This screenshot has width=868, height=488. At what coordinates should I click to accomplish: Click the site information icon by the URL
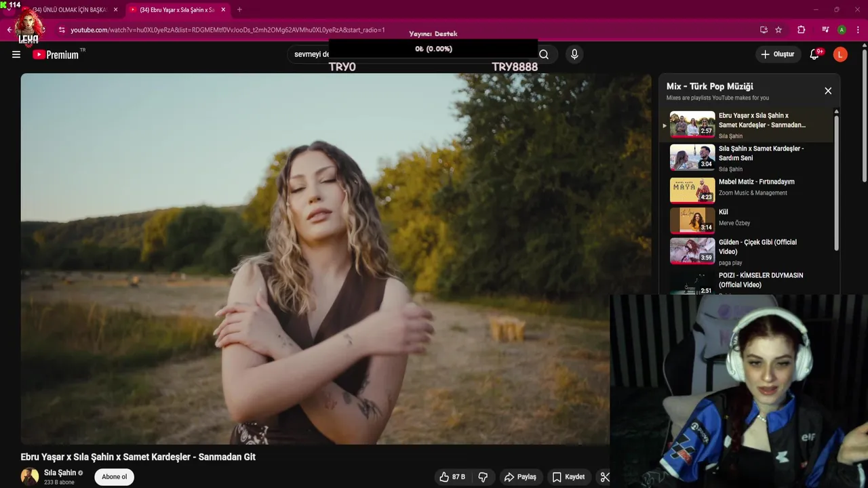click(62, 30)
